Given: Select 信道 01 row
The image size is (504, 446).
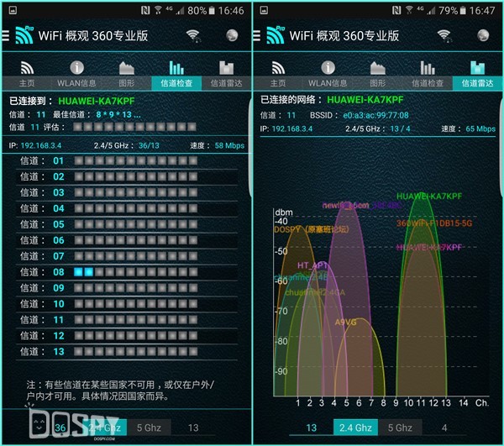Looking at the screenshot, I should pos(127,160).
